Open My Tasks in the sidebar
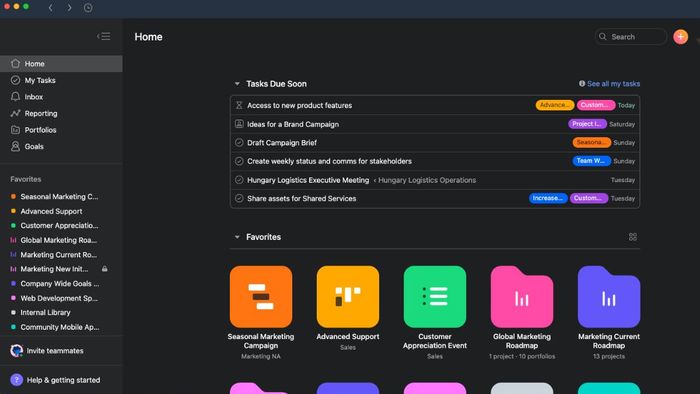 click(x=61, y=80)
